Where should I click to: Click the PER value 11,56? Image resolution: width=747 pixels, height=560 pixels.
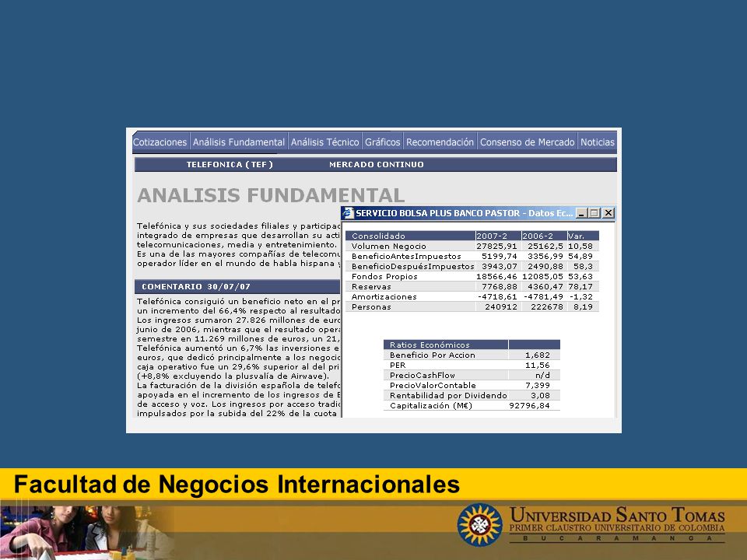click(x=538, y=366)
